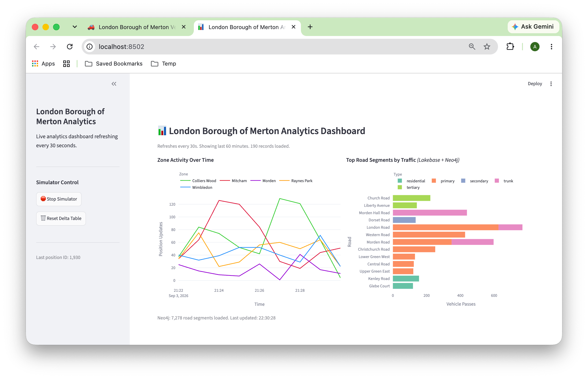Click the '190 records loaded' caption
Screen dimensions: 588x379
[x=270, y=146]
